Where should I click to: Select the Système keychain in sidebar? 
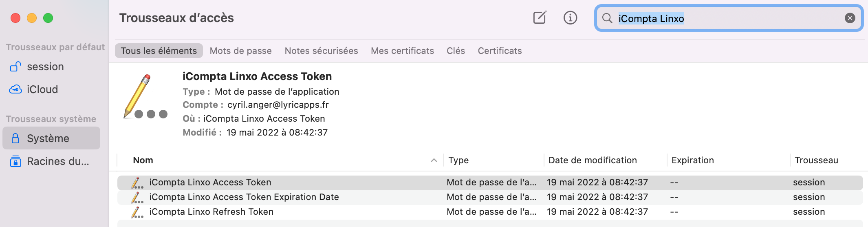coord(51,138)
